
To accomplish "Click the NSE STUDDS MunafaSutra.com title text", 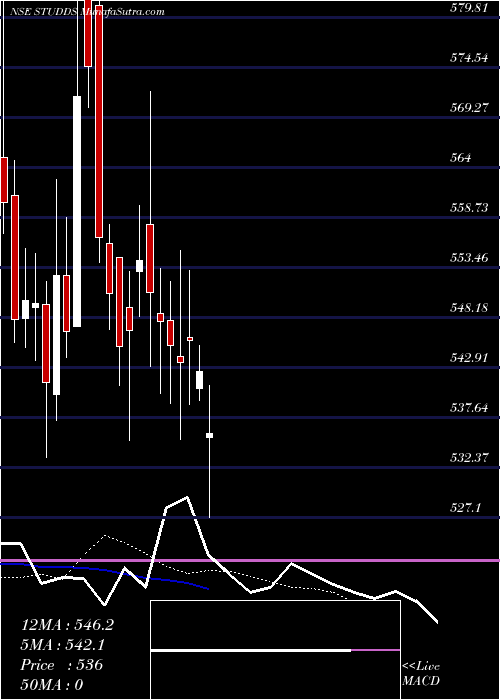I will pyautogui.click(x=88, y=12).
